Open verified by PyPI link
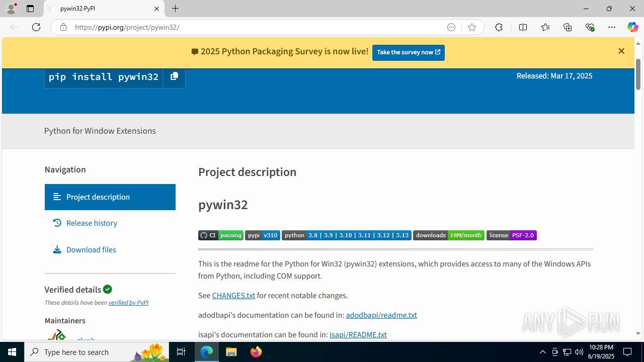This screenshot has width=644, height=362. coord(128,303)
